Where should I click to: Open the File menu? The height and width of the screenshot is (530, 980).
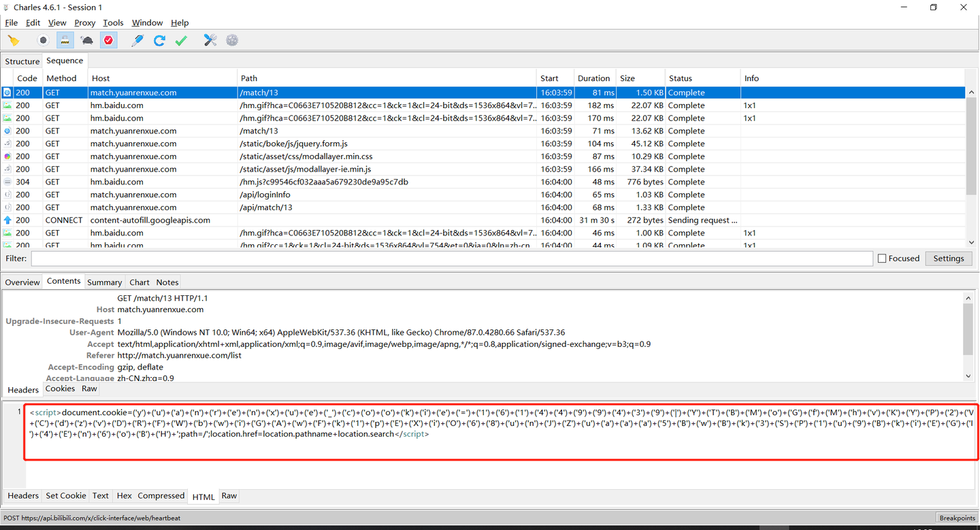point(11,22)
